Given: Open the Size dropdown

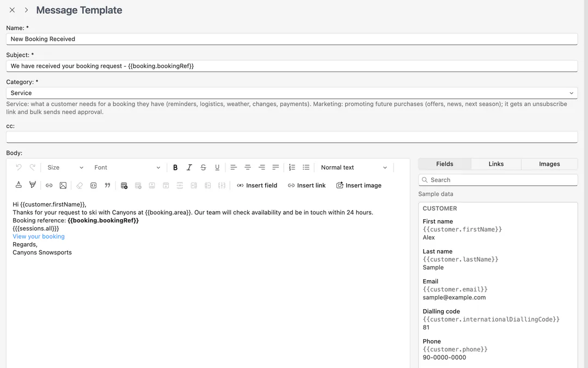Looking at the screenshot, I should tap(65, 167).
